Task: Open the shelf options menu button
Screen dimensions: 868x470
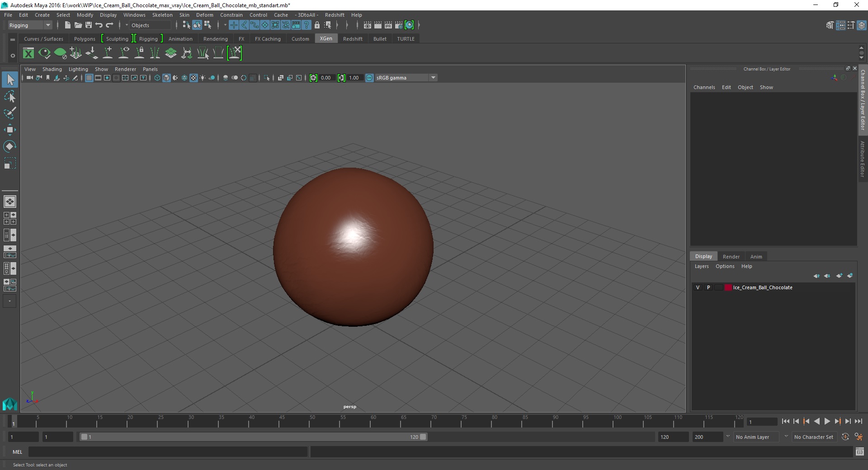Action: pos(13,39)
